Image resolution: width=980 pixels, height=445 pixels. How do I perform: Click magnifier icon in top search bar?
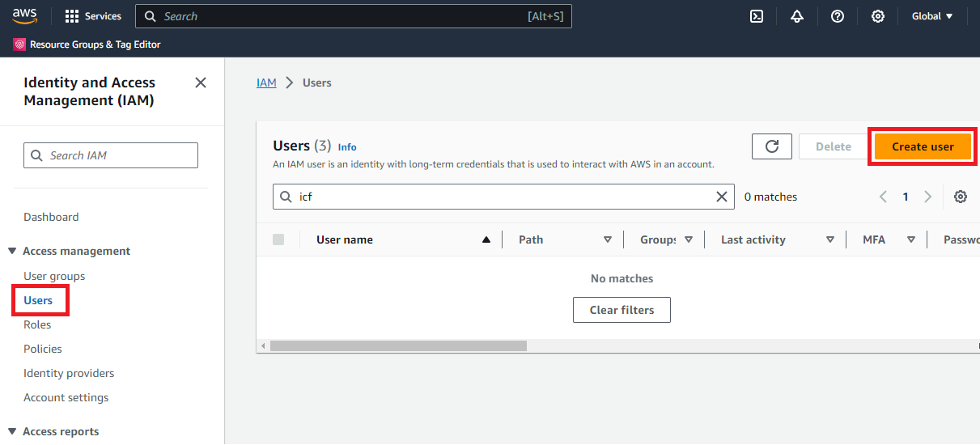coord(151,16)
